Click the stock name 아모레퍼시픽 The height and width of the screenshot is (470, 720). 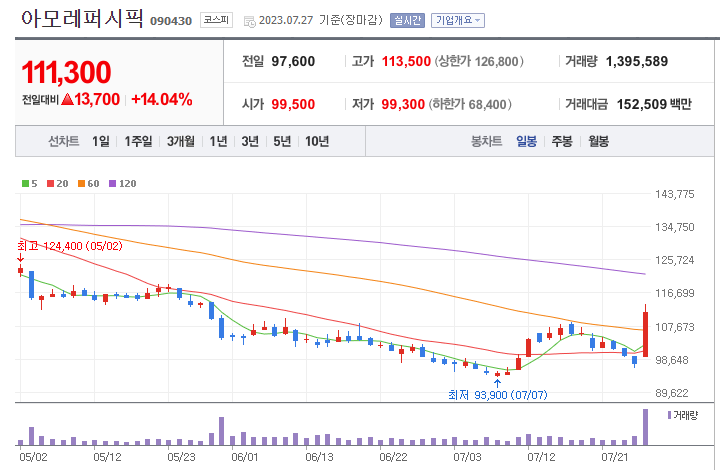[x=82, y=18]
